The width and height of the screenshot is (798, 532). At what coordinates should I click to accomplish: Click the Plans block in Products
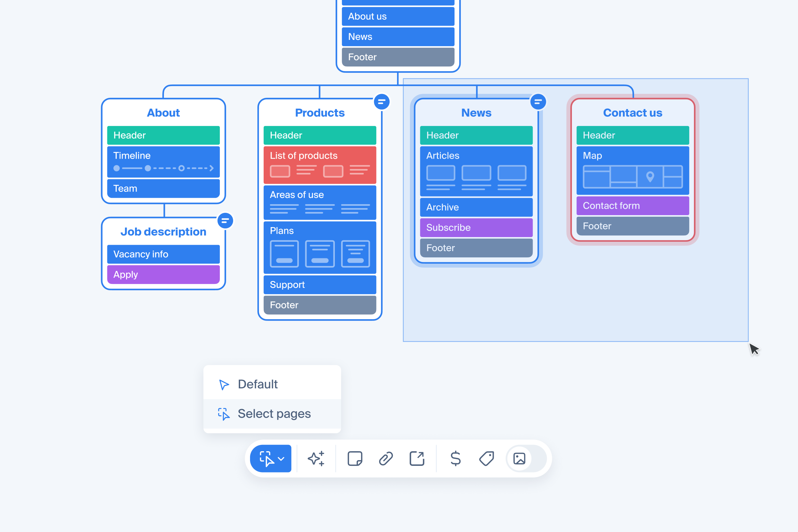pyautogui.click(x=320, y=248)
